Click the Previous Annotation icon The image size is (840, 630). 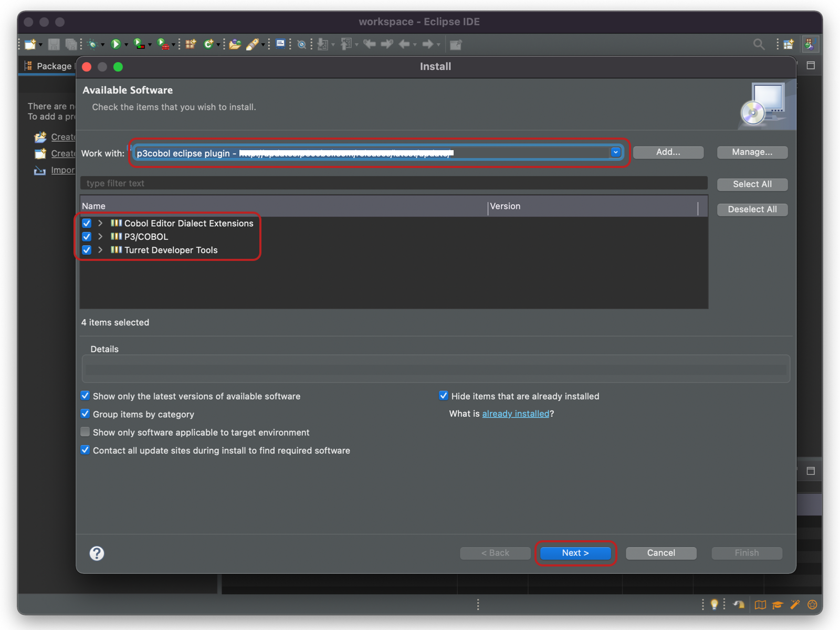click(346, 45)
